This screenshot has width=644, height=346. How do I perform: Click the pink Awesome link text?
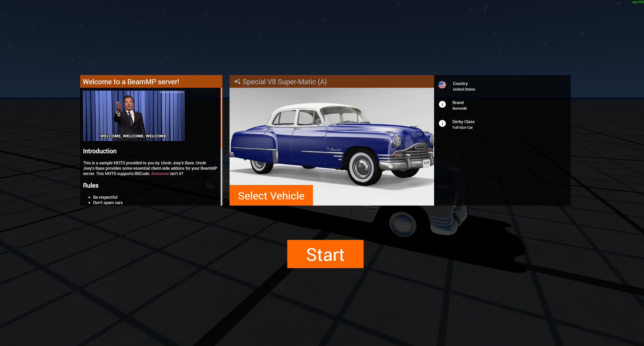click(160, 174)
